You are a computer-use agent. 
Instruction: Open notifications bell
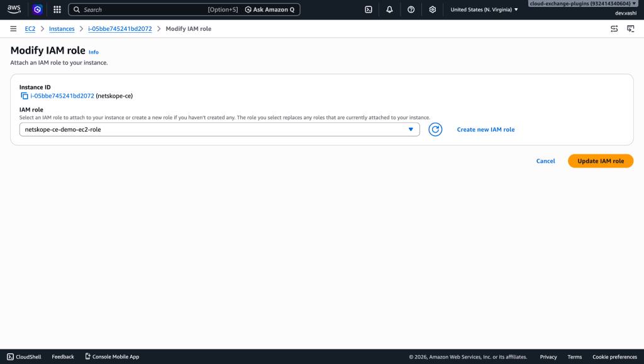[389, 9]
